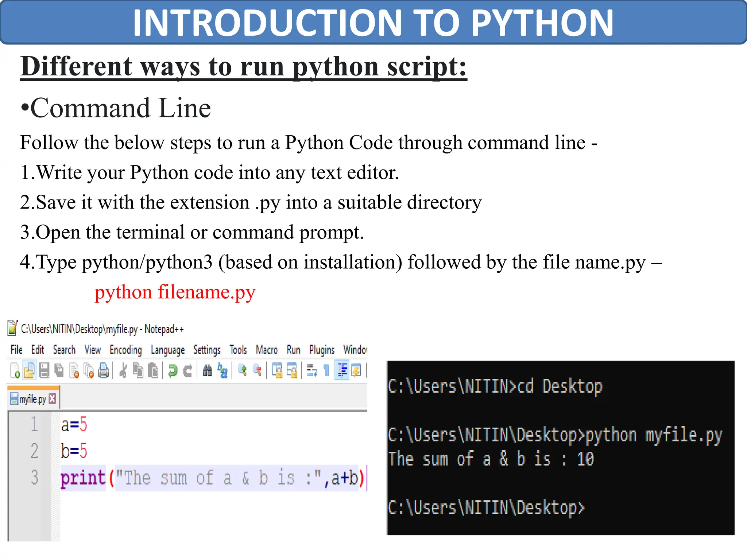Click the Close document toolbar icon
The image size is (747, 560).
[x=74, y=371]
